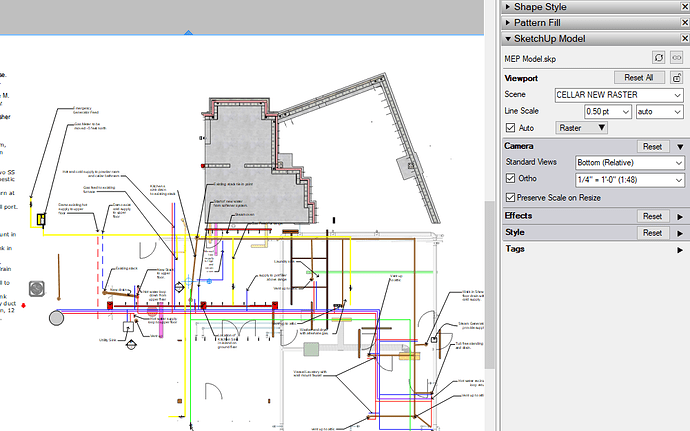Click Reset in the Effects section

[653, 216]
